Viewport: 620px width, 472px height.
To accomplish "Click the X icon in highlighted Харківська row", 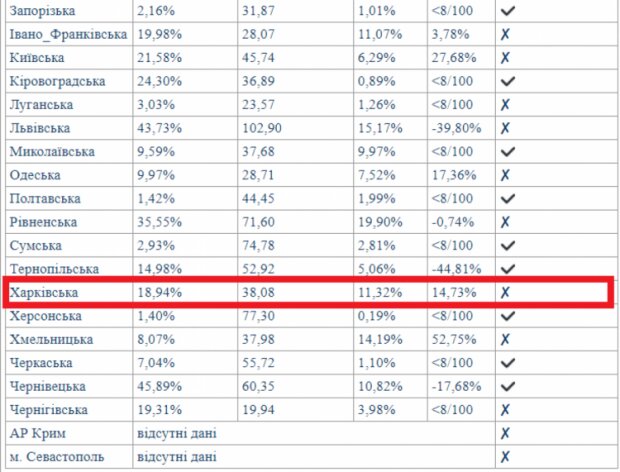I will tap(505, 293).
